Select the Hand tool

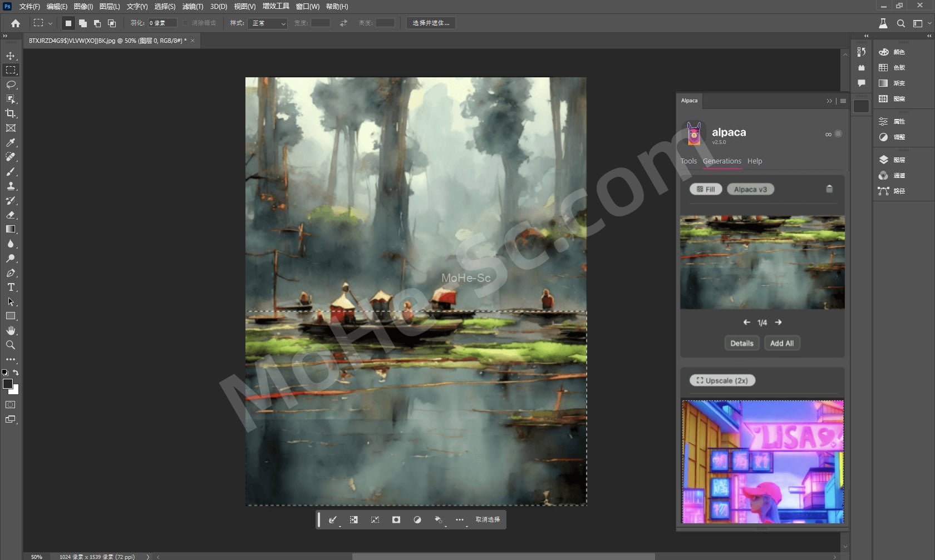(11, 330)
